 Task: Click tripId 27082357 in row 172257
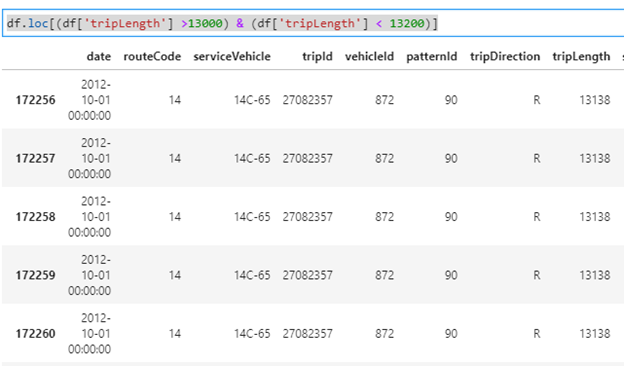308,158
